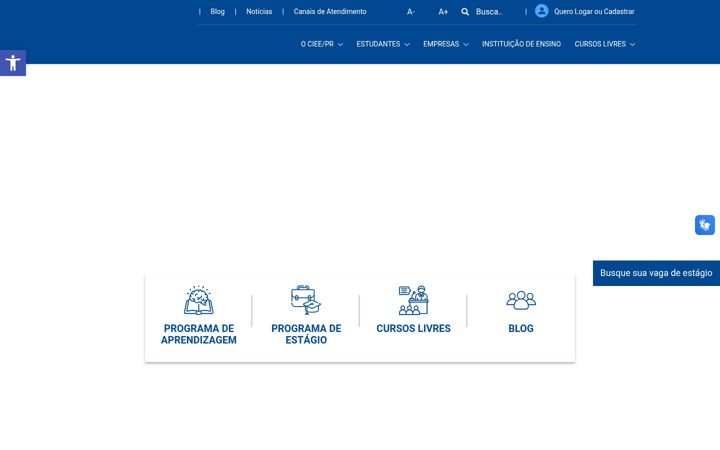The height and width of the screenshot is (450, 720).
Task: Click the brain and book Aprendizagem icon
Action: tap(199, 300)
